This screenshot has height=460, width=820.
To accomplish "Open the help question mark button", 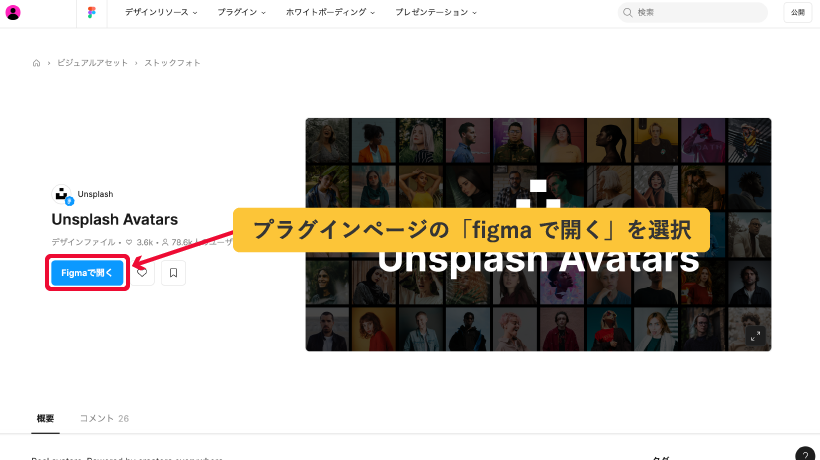I will pos(805,454).
